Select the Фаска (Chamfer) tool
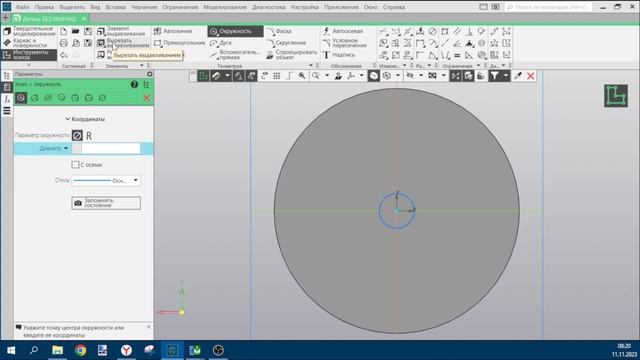This screenshot has height=360, width=640. 279,31
